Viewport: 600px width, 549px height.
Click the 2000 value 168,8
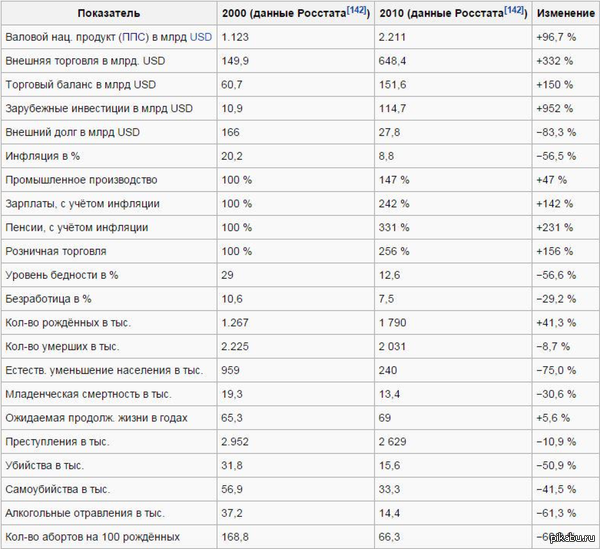236,538
